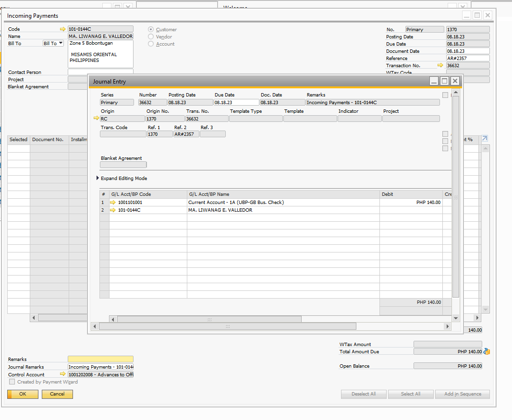Close the Incoming Payments window

tap(488, 15)
